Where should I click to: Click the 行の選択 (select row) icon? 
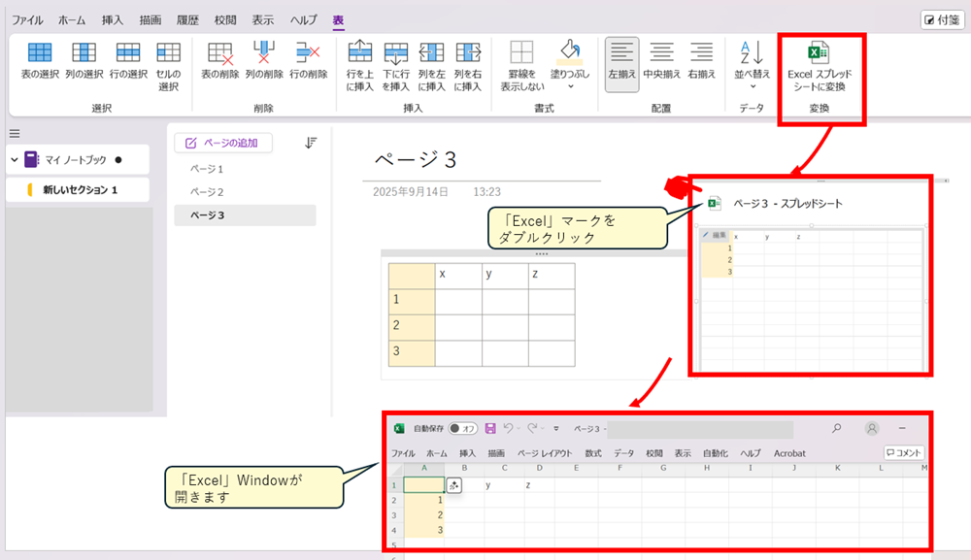coord(128,52)
